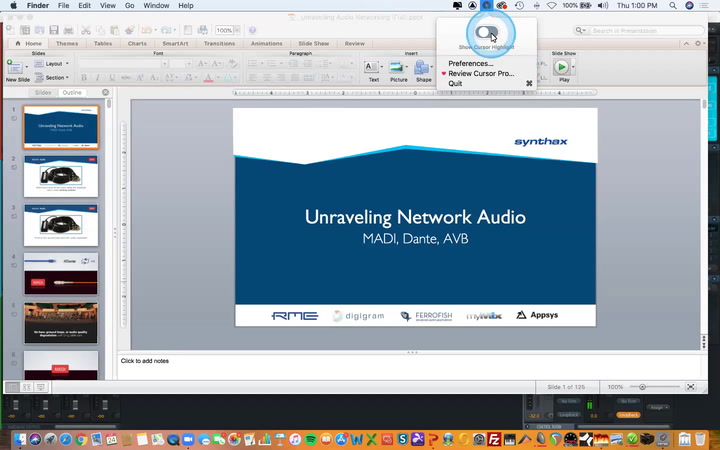The width and height of the screenshot is (720, 450).
Task: Click the zoom slider in the status bar
Action: click(x=643, y=387)
